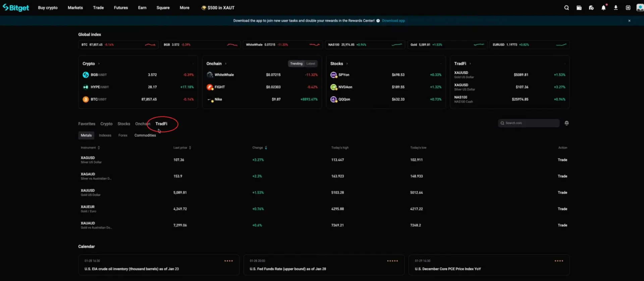Open the wallet assets icon
This screenshot has width=644, height=281.
pos(579,8)
